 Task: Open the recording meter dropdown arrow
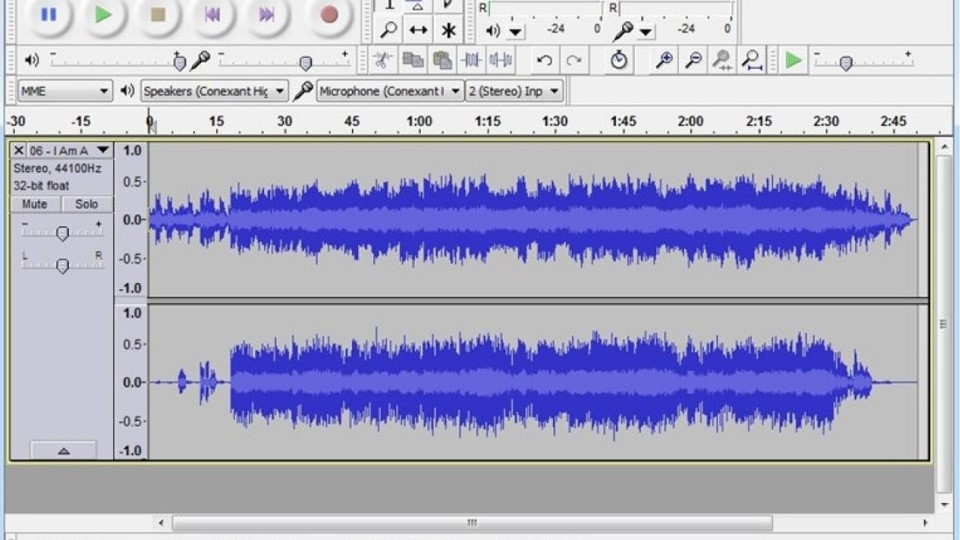(x=645, y=31)
